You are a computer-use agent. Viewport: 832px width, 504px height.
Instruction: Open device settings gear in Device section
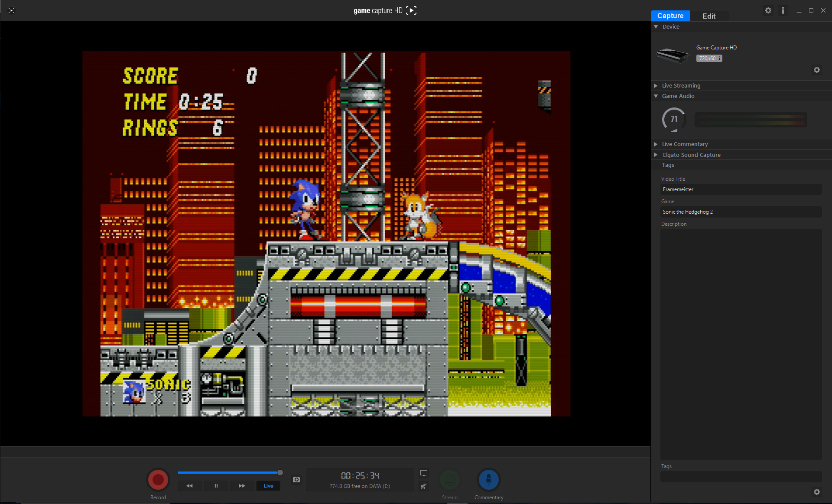817,70
